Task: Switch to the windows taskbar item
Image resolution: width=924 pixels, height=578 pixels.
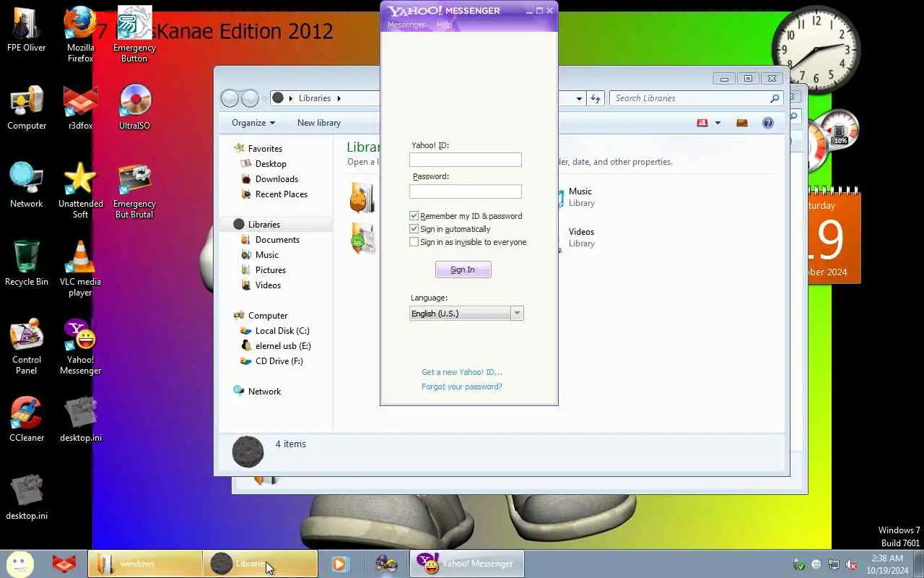Action: [x=145, y=564]
